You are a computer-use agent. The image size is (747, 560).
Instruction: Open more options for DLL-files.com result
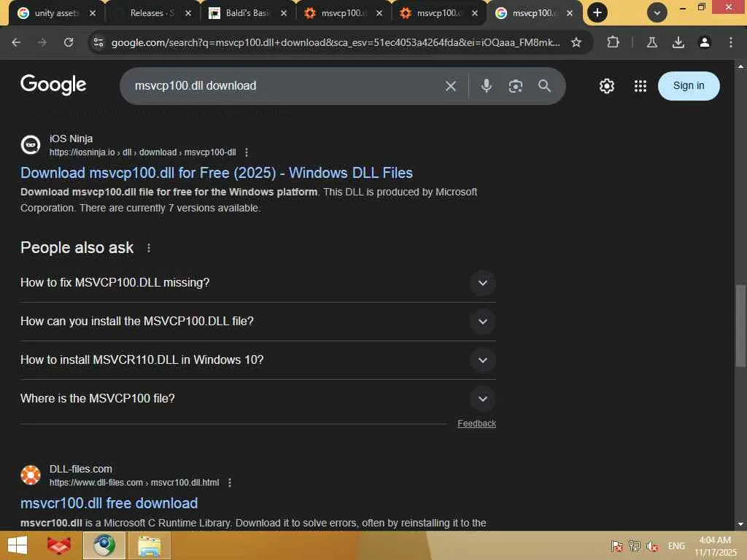click(230, 483)
